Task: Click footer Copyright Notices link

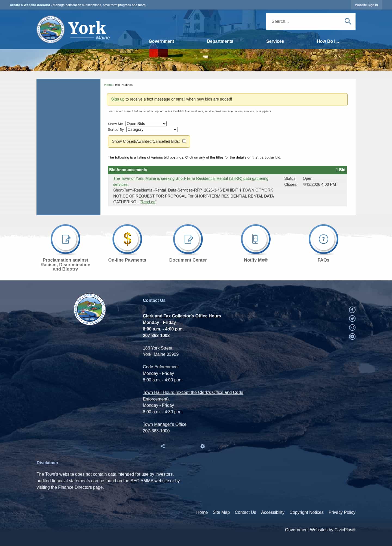Action: coord(306,512)
